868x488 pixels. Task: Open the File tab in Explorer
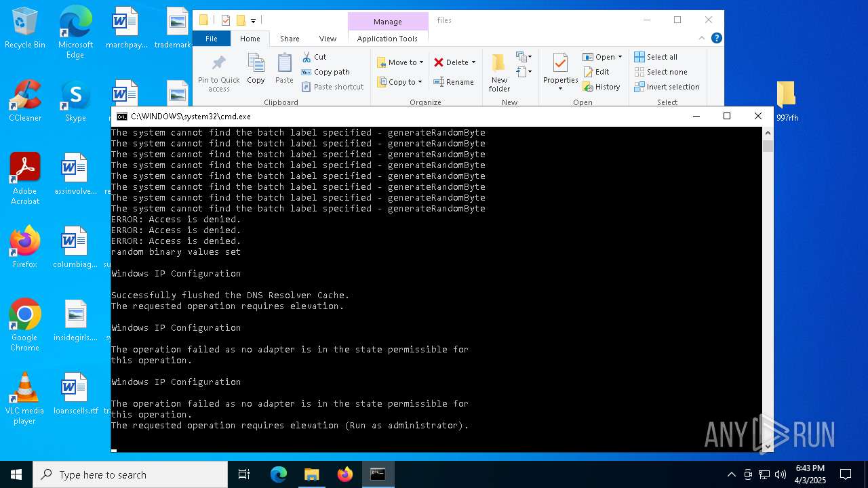point(212,39)
